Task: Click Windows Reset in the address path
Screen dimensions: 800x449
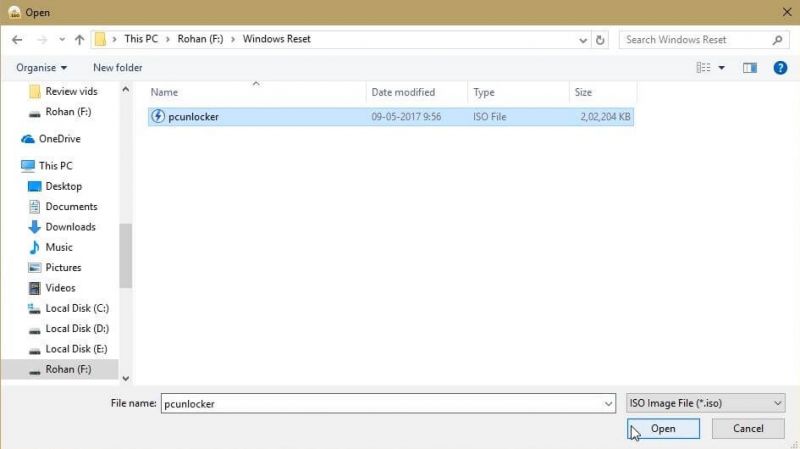Action: 277,39
